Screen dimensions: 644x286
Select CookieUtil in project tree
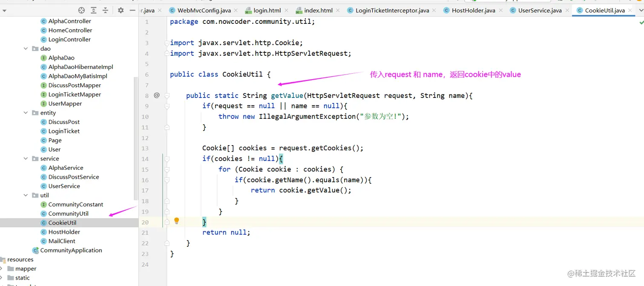point(63,223)
